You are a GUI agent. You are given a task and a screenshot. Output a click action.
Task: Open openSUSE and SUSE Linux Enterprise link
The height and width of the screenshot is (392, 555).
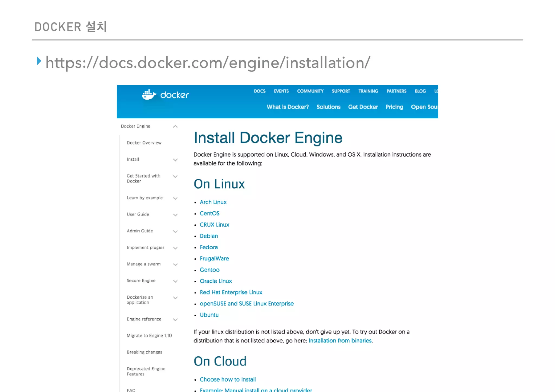(x=247, y=304)
